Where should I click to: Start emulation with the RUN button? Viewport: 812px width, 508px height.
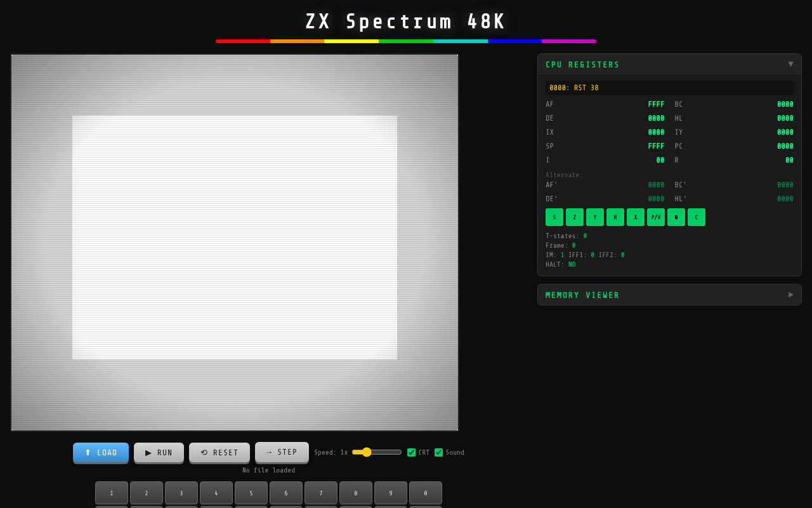pos(159,453)
